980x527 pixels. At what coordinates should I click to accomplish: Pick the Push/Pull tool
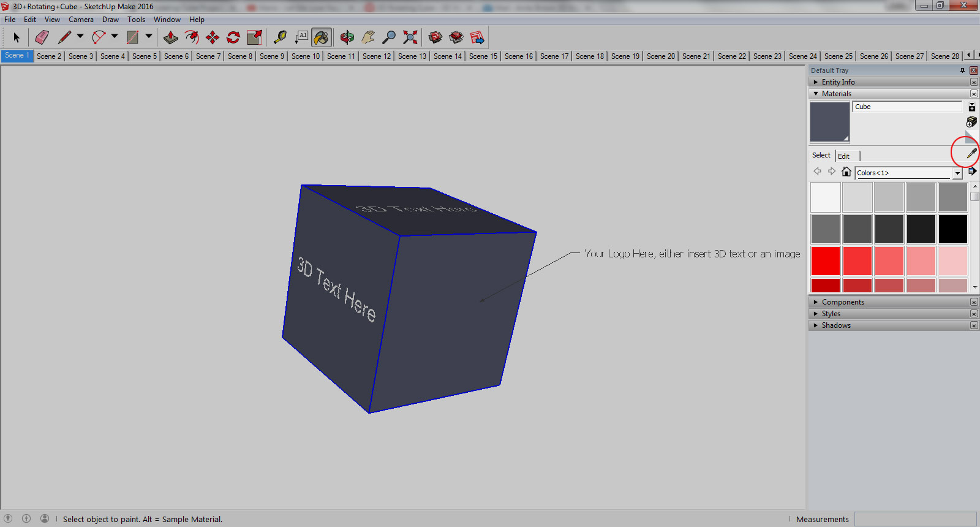(171, 38)
